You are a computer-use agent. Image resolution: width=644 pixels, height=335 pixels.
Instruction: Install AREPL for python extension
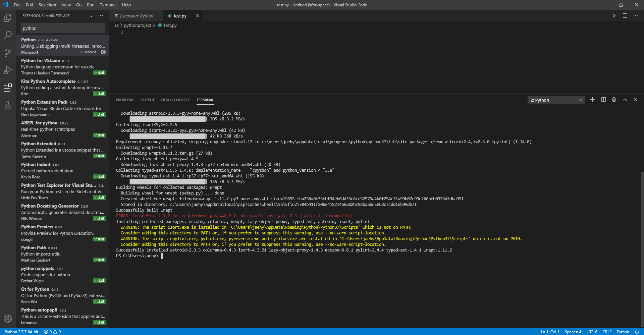pos(99,135)
